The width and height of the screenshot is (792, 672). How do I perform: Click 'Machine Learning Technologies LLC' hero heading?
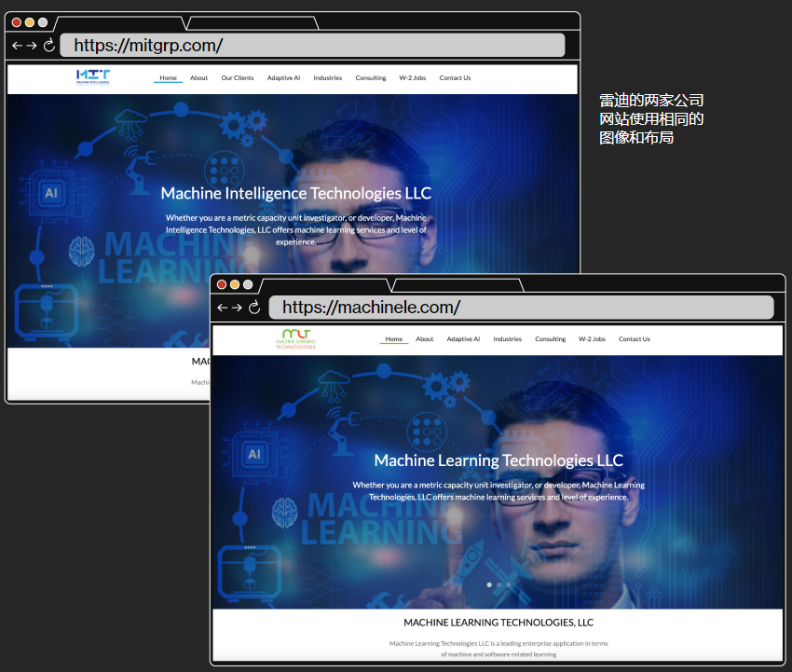[498, 460]
